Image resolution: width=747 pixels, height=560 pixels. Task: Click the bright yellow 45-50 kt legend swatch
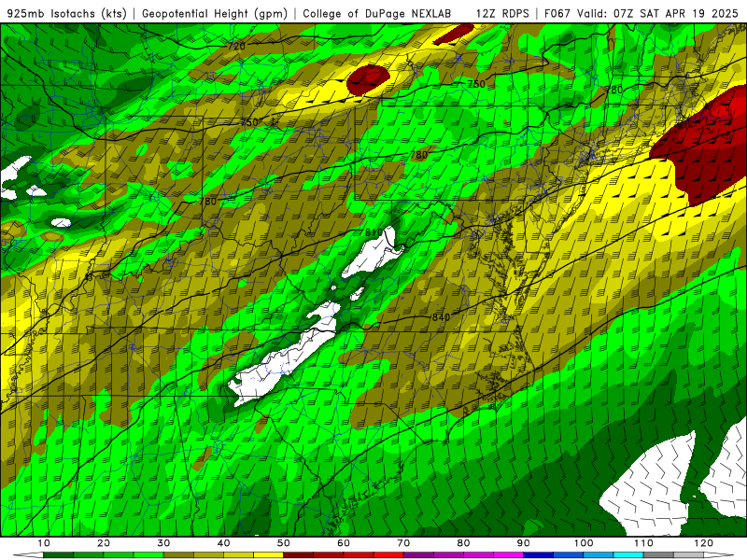[268, 555]
